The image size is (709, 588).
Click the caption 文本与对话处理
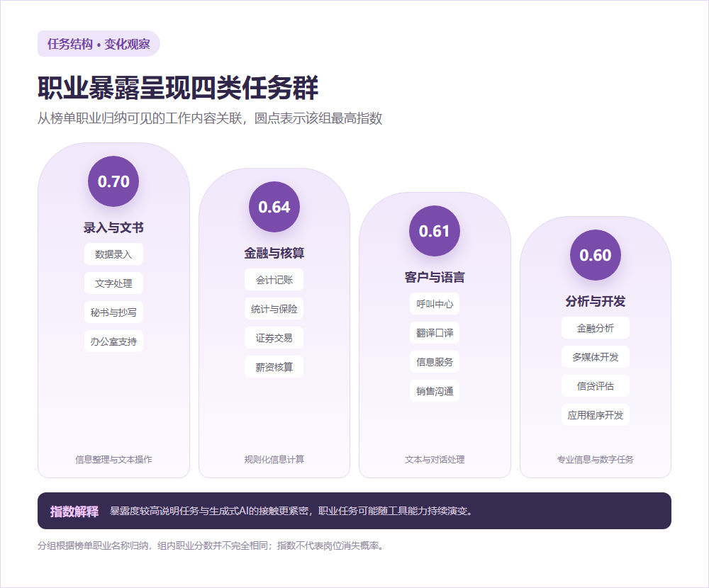click(x=435, y=460)
